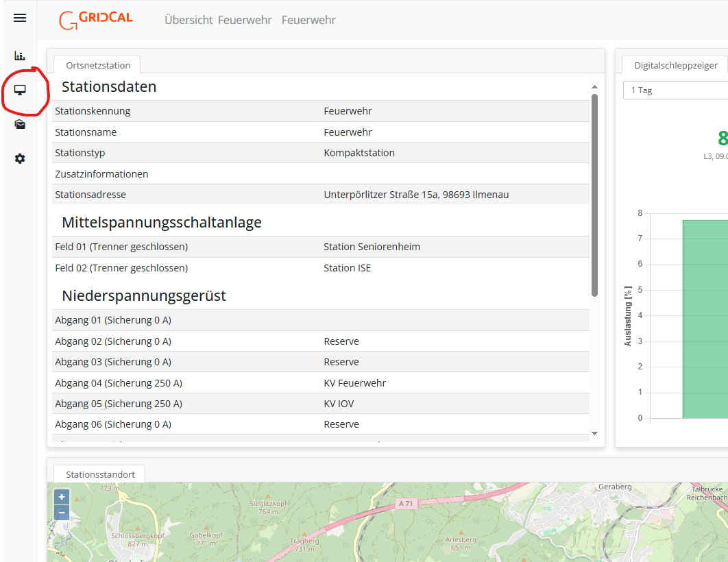Click the envelope sidebar icon

(20, 124)
